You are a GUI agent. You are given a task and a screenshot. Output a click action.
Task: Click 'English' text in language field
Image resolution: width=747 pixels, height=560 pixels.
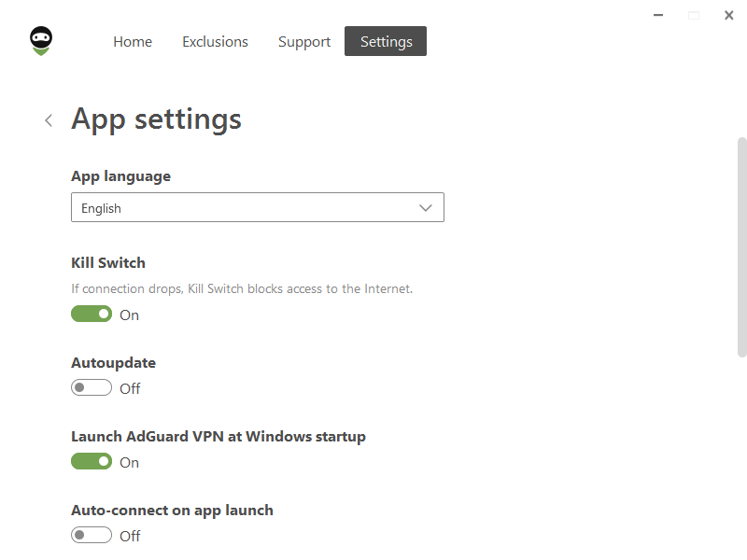[x=101, y=208]
